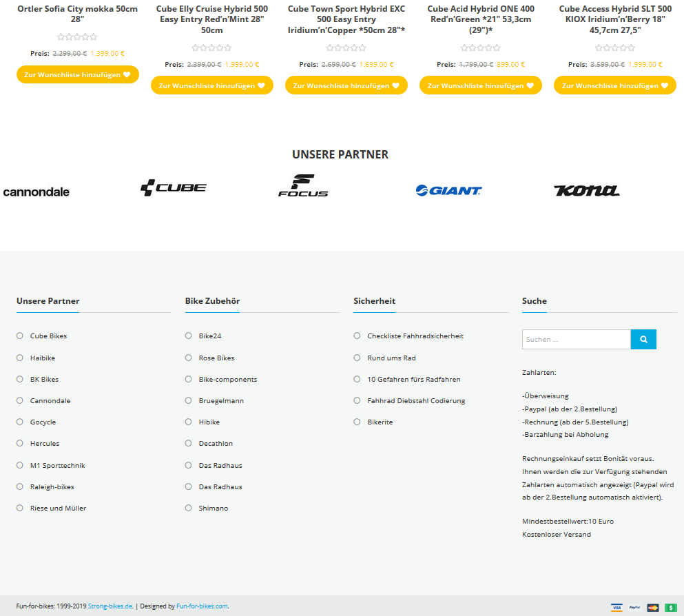Open Cube Access Hybrid SLT 500 product title
This screenshot has height=616, width=684.
pos(615,19)
